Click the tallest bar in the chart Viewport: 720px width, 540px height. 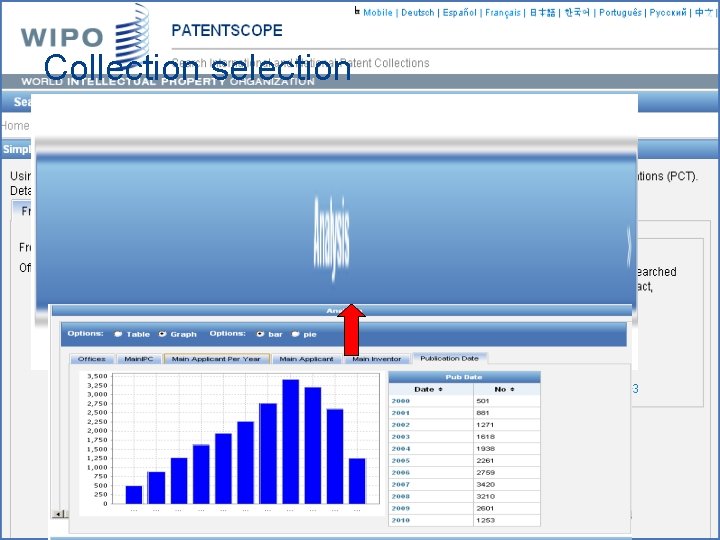pyautogui.click(x=290, y=441)
